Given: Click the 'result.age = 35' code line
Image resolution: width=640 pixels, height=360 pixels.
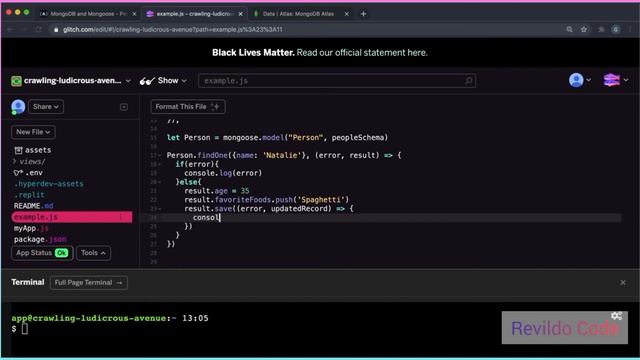Looking at the screenshot, I should click(216, 191).
